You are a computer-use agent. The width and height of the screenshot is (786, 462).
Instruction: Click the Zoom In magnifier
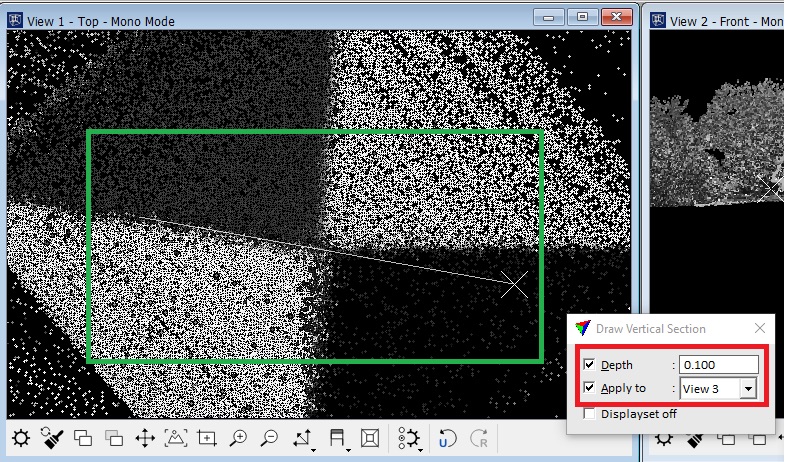(238, 438)
